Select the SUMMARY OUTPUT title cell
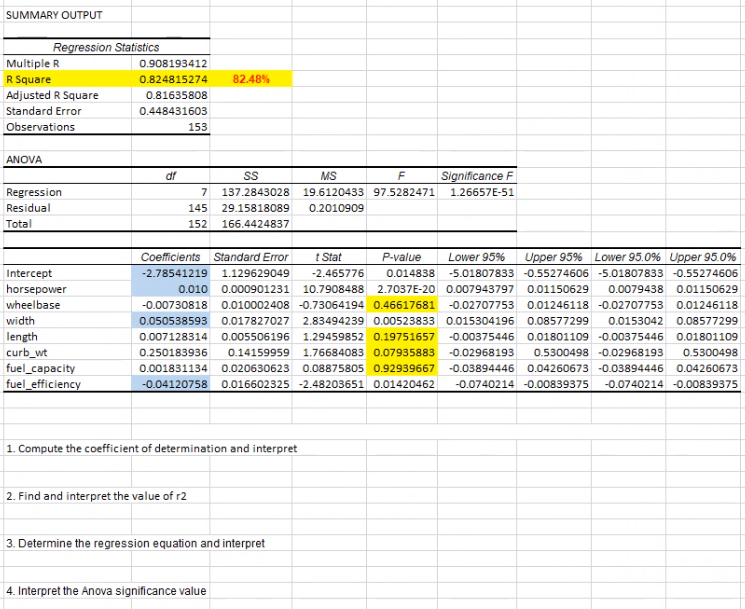The width and height of the screenshot is (745, 609). click(x=54, y=15)
